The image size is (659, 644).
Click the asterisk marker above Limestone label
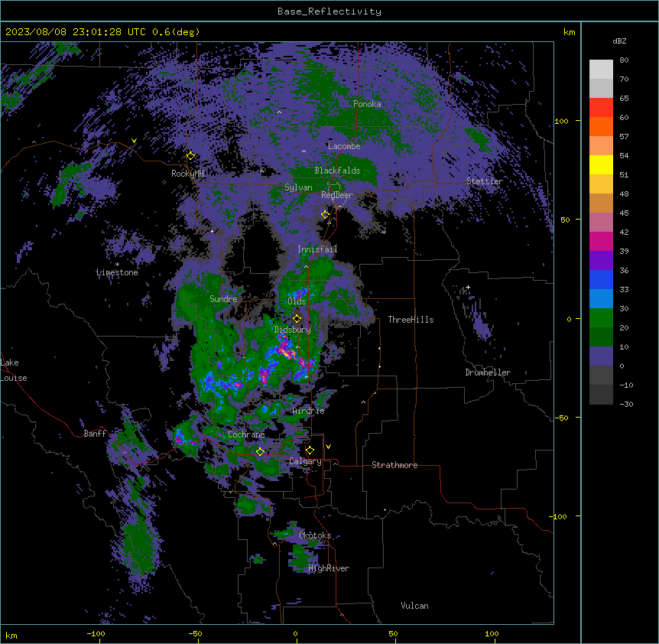117,265
